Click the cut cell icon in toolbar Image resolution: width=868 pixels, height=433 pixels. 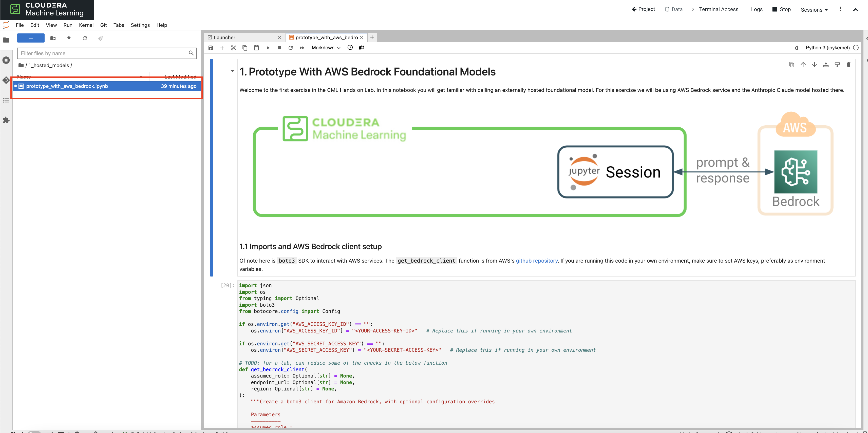pos(233,48)
